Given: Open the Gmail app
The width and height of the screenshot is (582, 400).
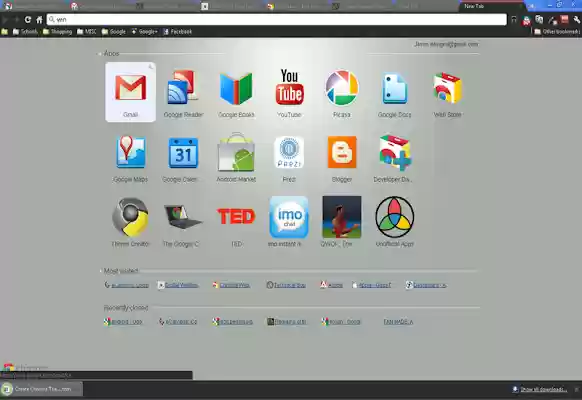Looking at the screenshot, I should (x=130, y=92).
